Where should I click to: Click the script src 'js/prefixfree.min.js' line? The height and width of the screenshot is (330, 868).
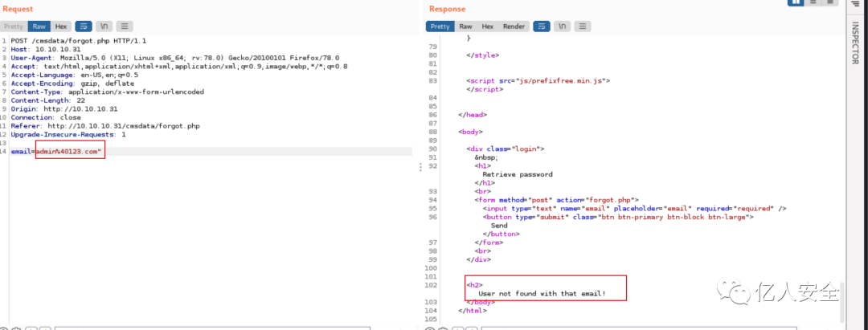(x=538, y=81)
